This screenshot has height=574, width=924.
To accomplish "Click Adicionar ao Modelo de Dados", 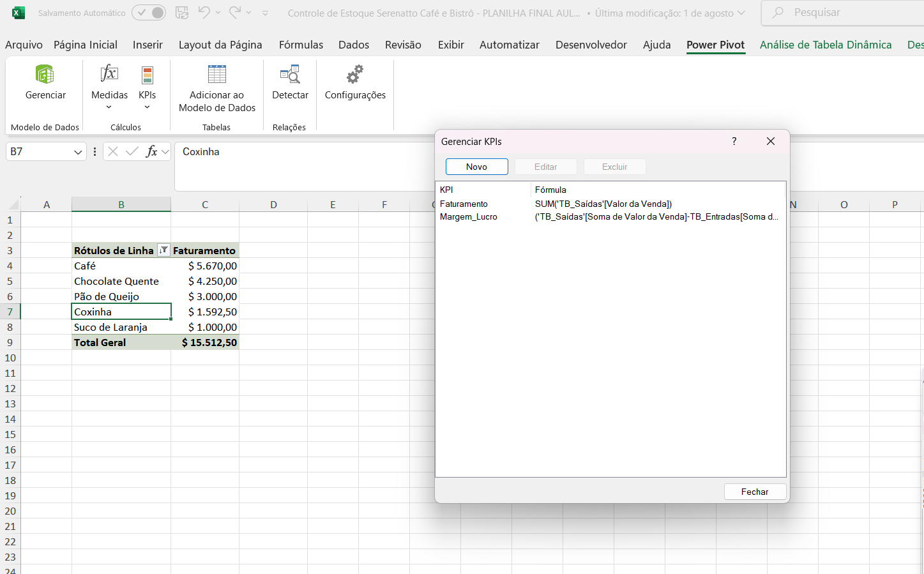I will coord(216,88).
